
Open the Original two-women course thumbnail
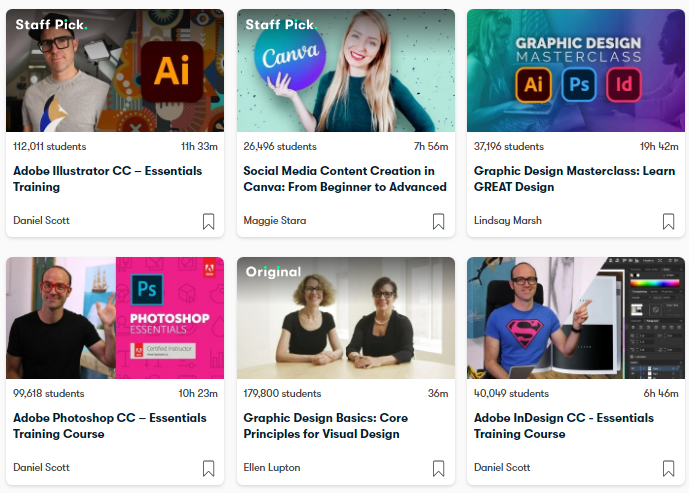coord(346,318)
